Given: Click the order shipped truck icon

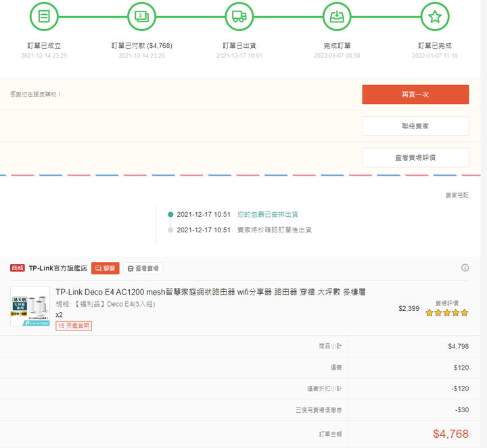Looking at the screenshot, I should click(x=239, y=16).
